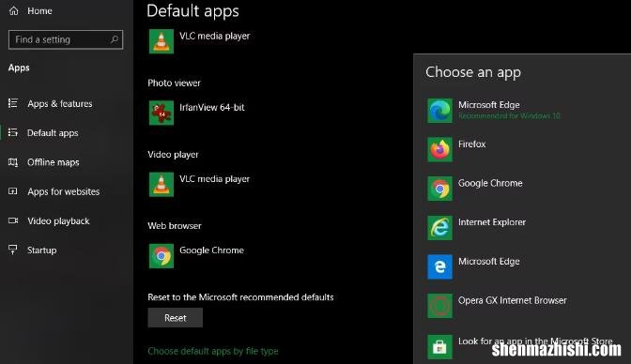Click the Default apps sidebar icon

coord(13,132)
